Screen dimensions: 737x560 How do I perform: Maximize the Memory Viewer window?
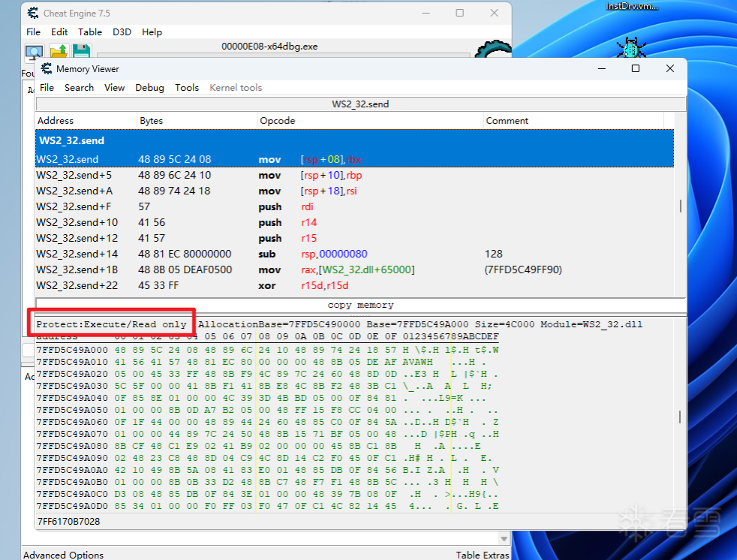[636, 68]
